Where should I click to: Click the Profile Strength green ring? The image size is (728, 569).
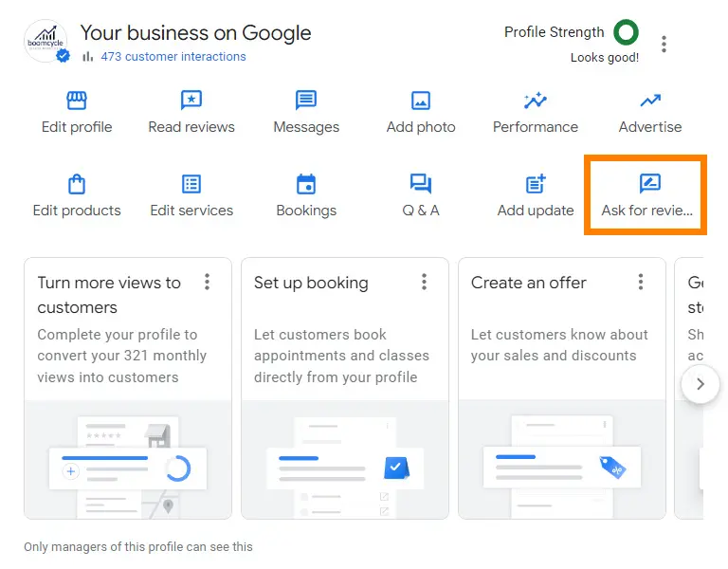626,32
